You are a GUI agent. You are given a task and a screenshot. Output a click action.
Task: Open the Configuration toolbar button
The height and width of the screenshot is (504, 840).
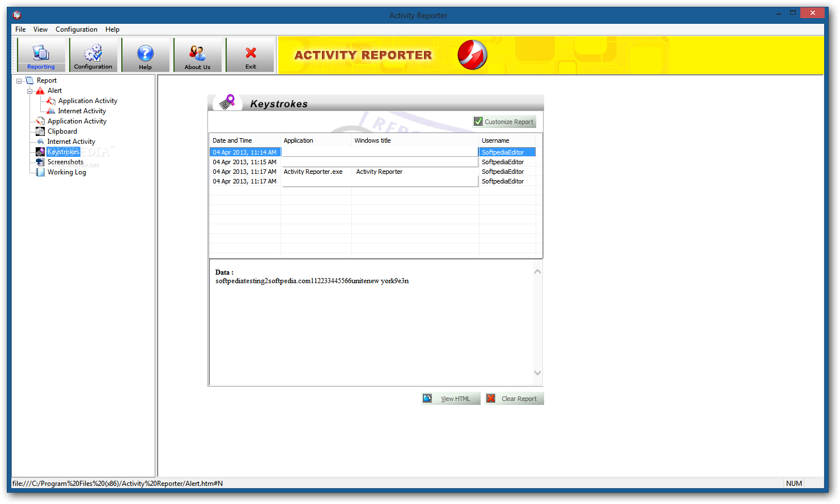[x=93, y=55]
